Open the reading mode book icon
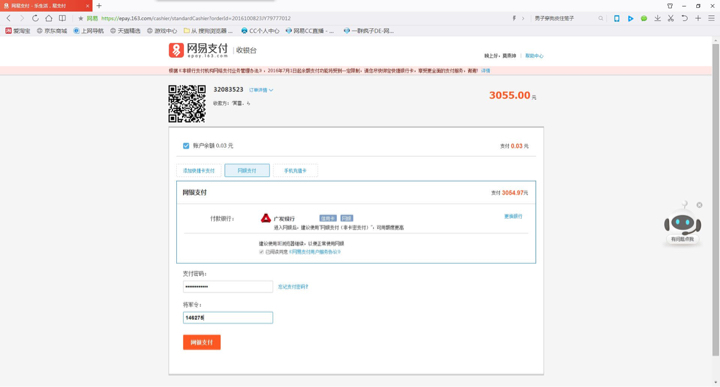720x387 pixels. point(62,18)
